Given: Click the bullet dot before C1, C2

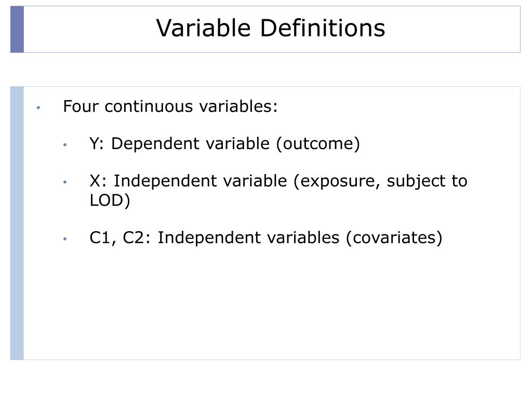Looking at the screenshot, I should point(65,239).
